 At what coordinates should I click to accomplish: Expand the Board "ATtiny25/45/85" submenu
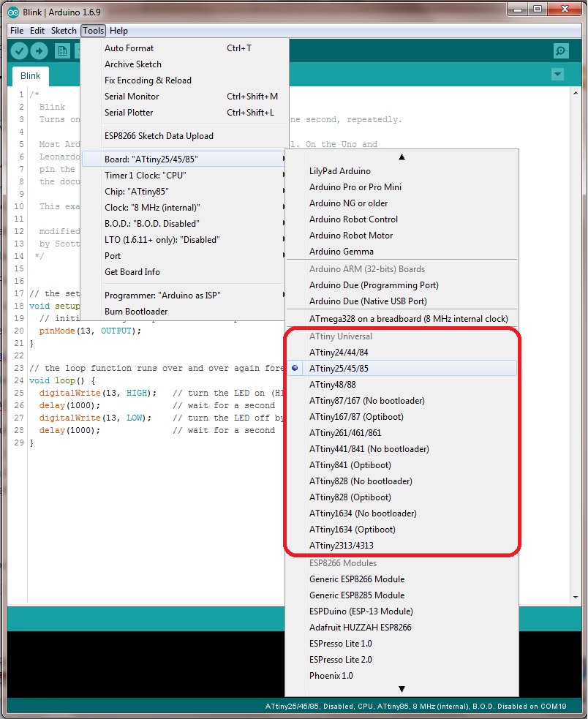[x=184, y=159]
